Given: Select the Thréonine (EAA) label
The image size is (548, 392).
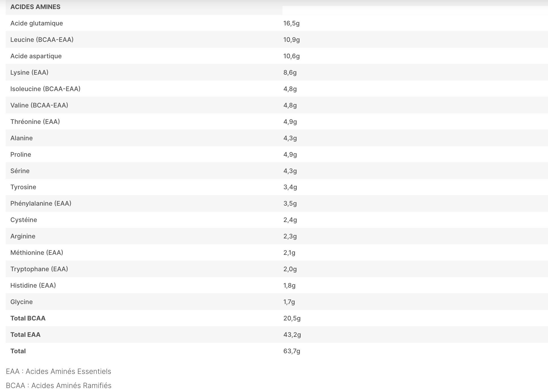Looking at the screenshot, I should pyautogui.click(x=35, y=122).
